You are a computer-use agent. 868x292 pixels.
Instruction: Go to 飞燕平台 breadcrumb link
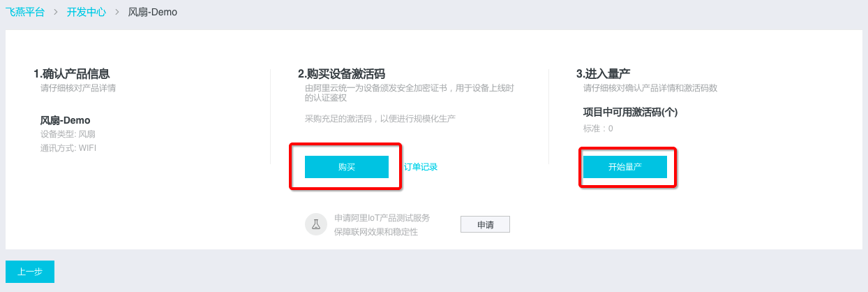tap(25, 13)
